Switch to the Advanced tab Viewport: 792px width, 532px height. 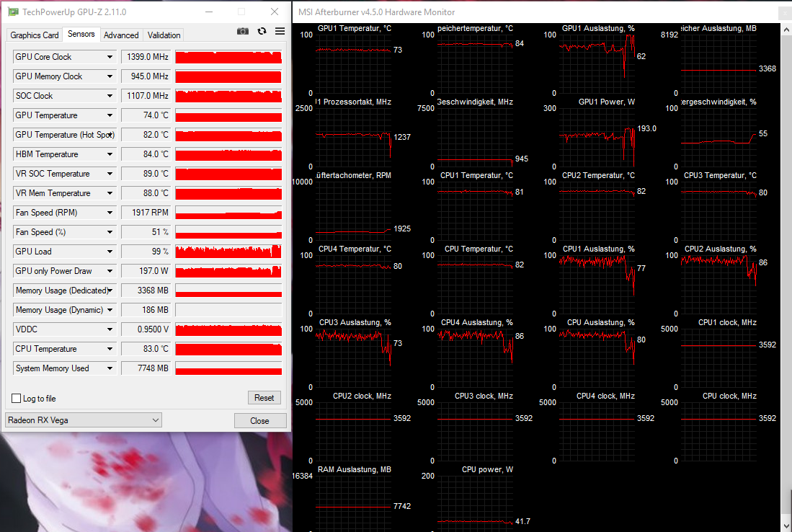(121, 35)
